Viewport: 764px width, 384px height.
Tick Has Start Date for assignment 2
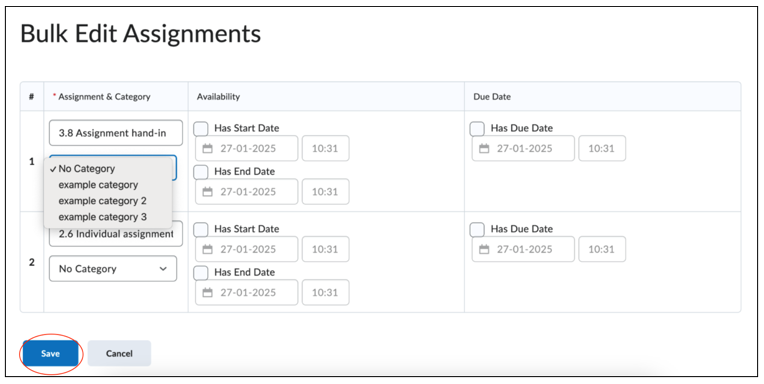[x=201, y=229]
